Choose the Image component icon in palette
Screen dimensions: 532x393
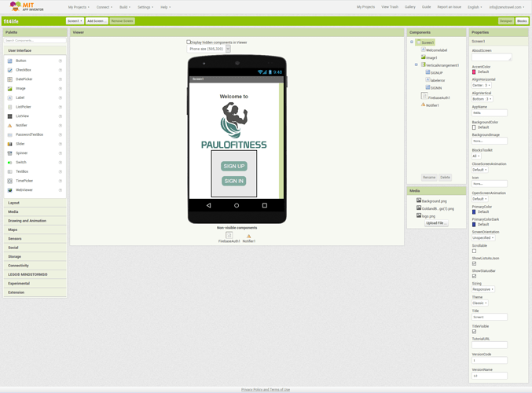pyautogui.click(x=10, y=89)
